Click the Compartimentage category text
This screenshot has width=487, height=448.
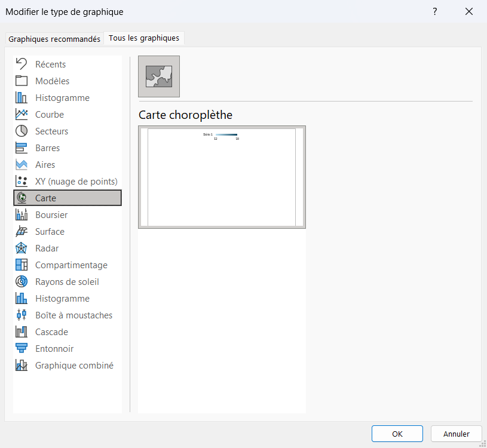coord(72,265)
